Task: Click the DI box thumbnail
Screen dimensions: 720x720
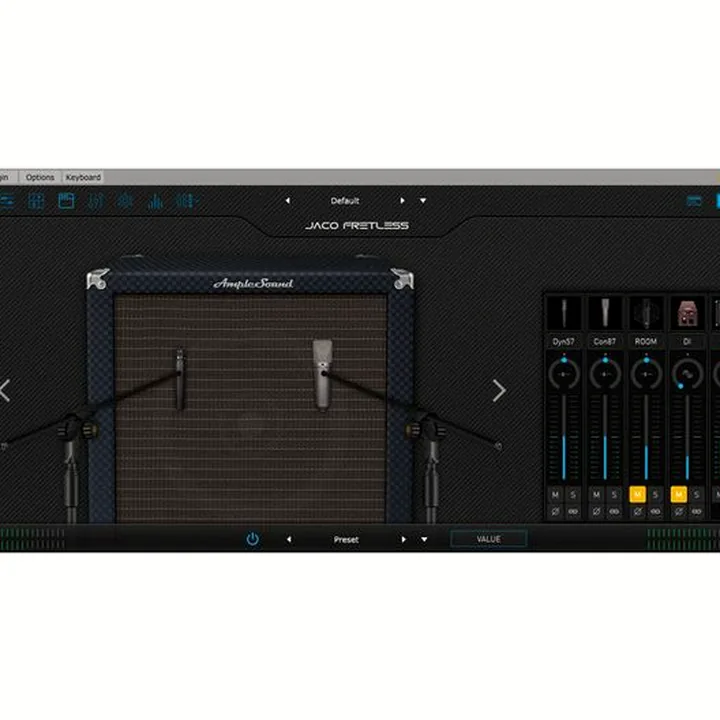Action: coord(687,313)
